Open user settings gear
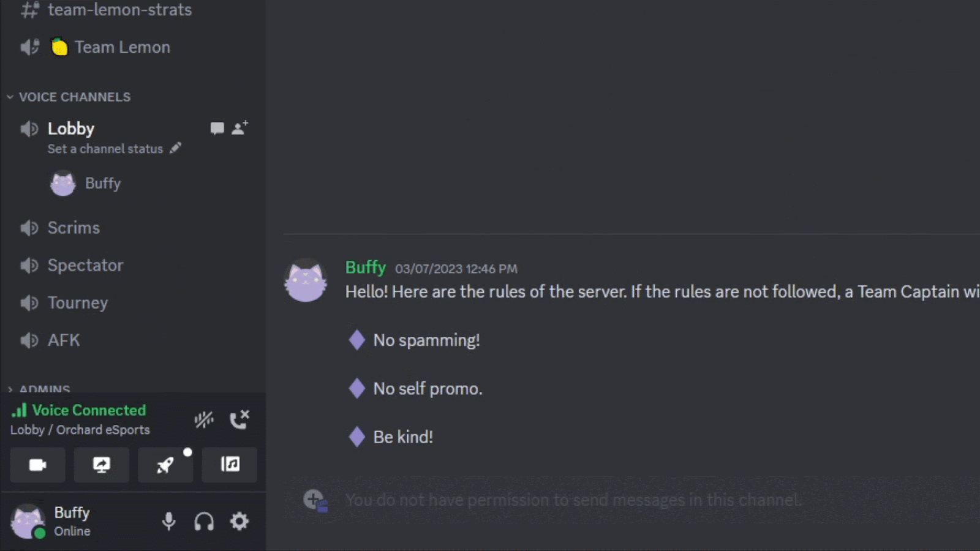The width and height of the screenshot is (980, 551). (239, 522)
